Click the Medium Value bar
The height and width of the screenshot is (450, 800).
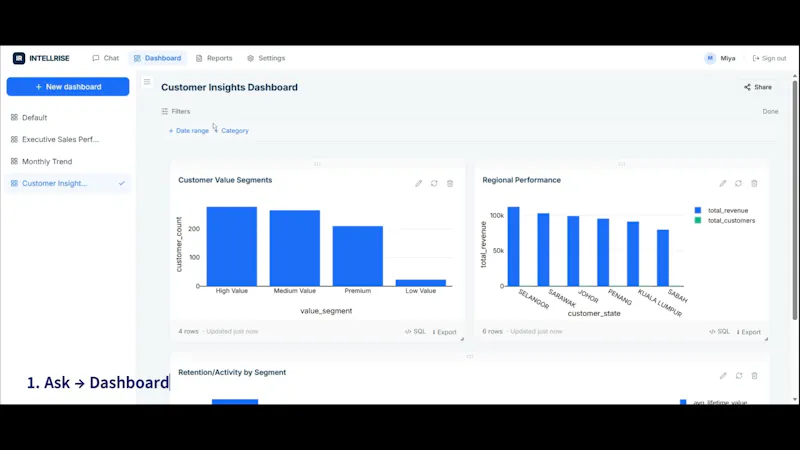tap(295, 248)
